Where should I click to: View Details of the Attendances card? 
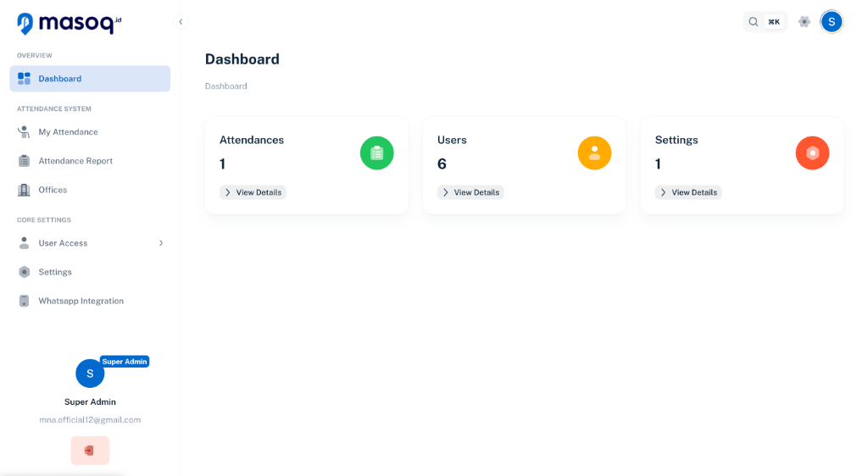253,192
